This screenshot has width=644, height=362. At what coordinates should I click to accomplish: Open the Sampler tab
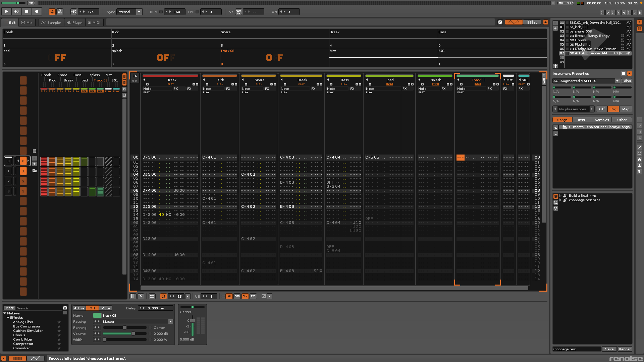pos(51,22)
